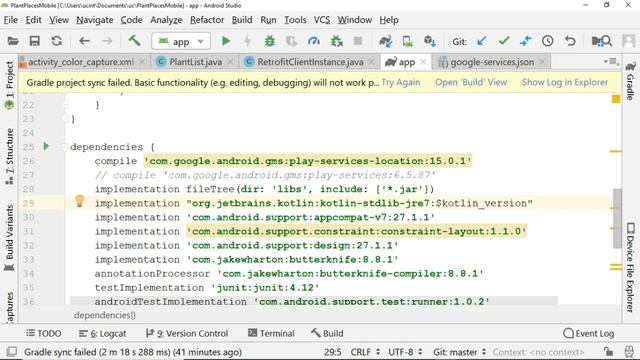Image resolution: width=640 pixels, height=360 pixels.
Task: Build project with the hammer icon
Action: click(x=134, y=40)
